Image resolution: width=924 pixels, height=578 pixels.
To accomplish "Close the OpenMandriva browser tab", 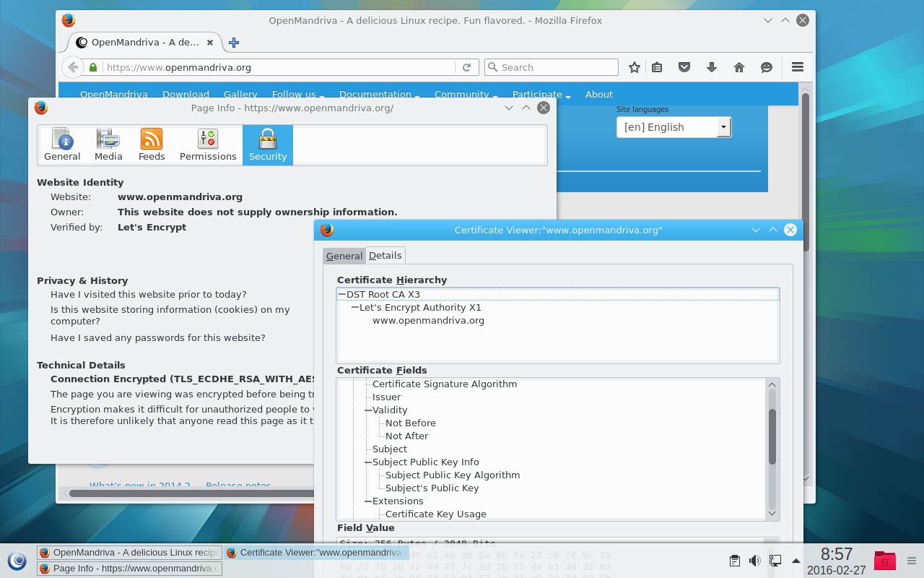I will point(210,43).
